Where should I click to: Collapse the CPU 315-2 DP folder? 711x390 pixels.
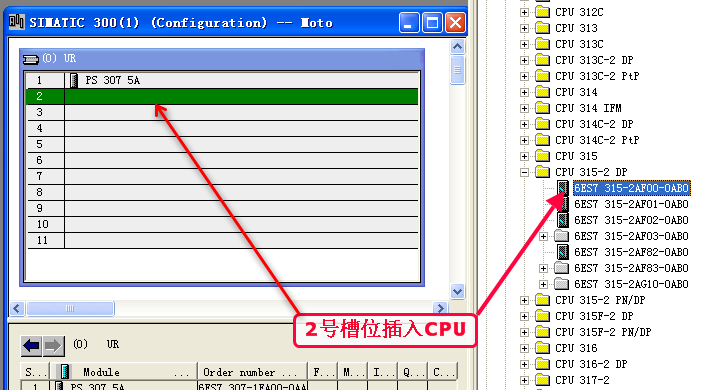pos(524,172)
